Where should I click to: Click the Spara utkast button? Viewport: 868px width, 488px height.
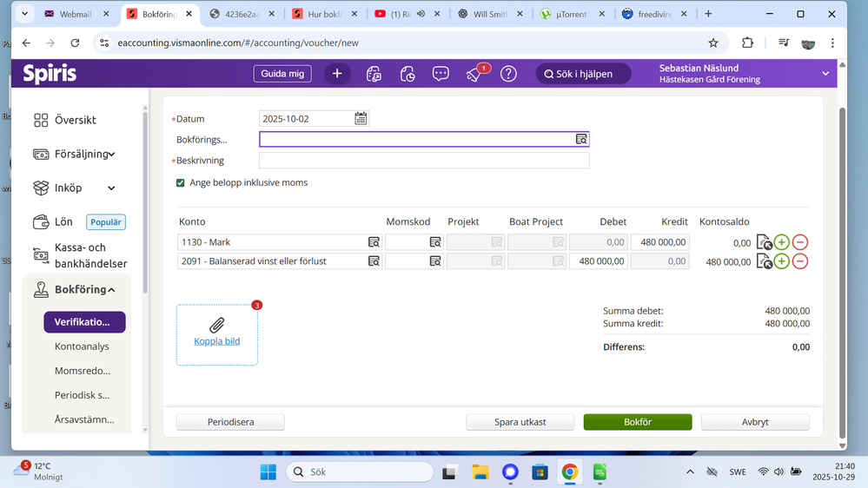pyautogui.click(x=520, y=422)
